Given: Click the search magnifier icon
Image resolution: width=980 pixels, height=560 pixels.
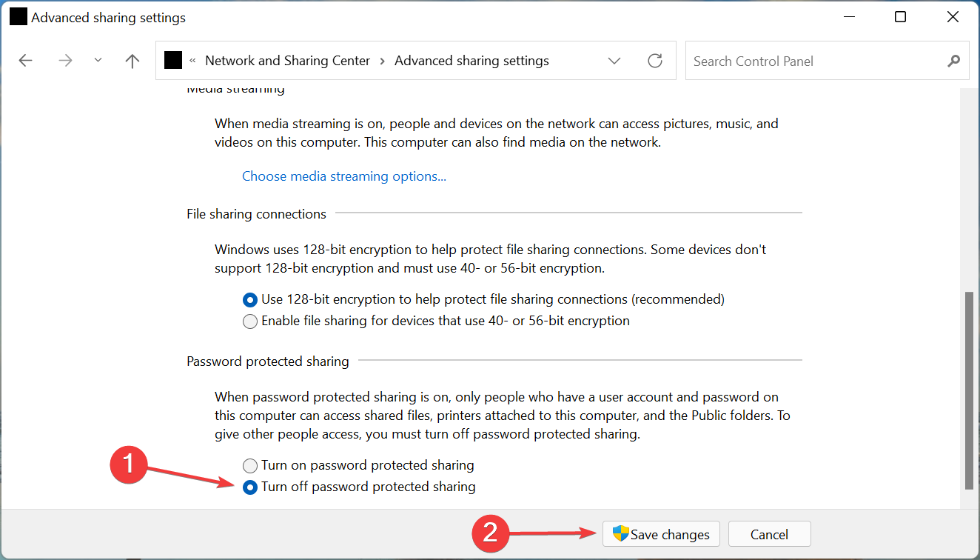Looking at the screenshot, I should pyautogui.click(x=953, y=60).
